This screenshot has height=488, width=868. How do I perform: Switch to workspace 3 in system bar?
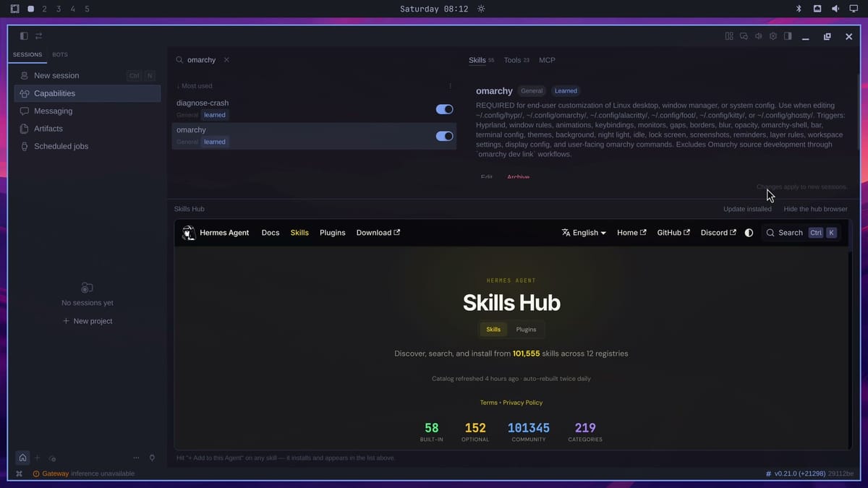[x=59, y=9]
